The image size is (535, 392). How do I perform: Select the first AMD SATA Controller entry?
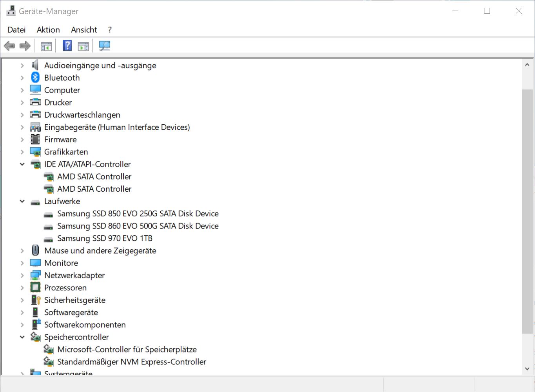[94, 176]
